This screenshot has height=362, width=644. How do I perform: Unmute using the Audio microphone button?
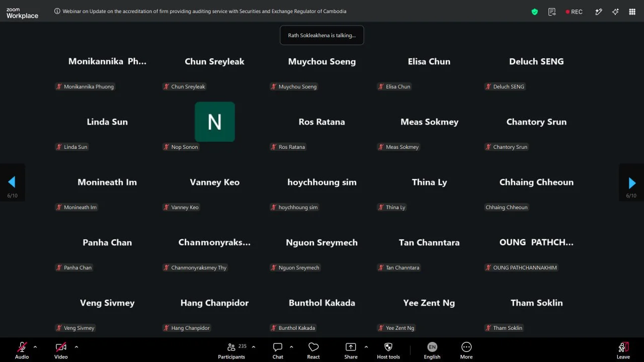click(22, 350)
